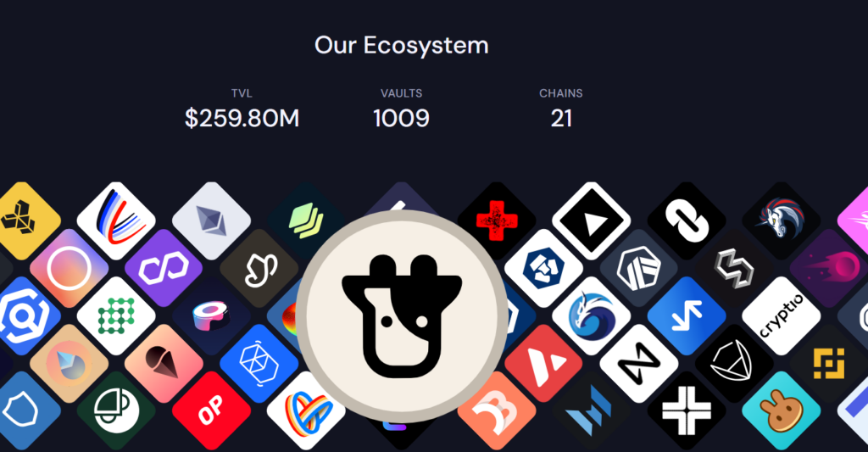Open the NEAR white N logo tile

click(639, 363)
